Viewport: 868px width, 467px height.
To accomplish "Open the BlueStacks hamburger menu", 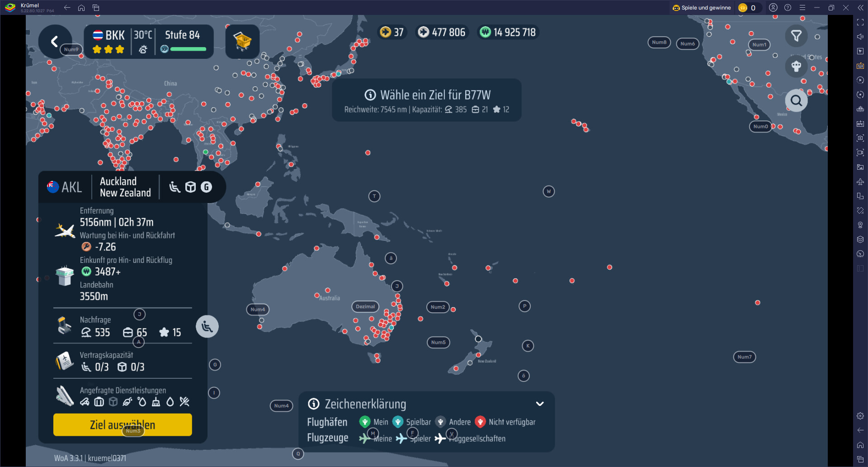I will tap(802, 8).
